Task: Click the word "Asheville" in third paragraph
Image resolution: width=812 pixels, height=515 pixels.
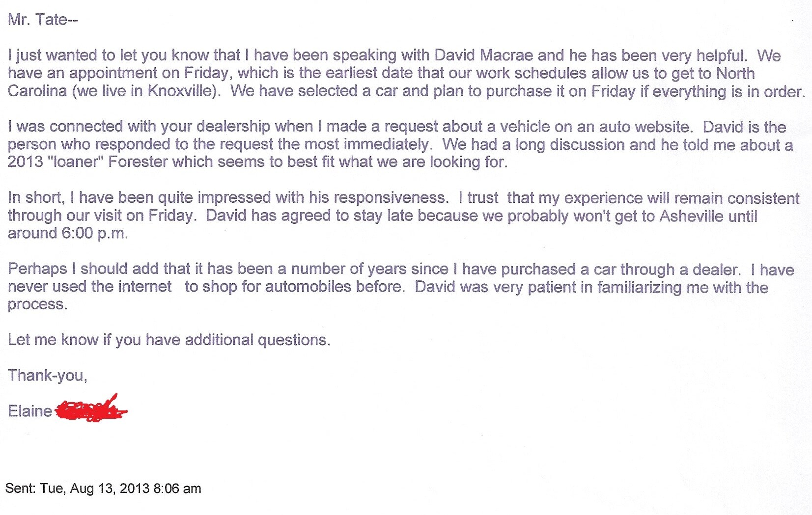Action: (x=691, y=216)
